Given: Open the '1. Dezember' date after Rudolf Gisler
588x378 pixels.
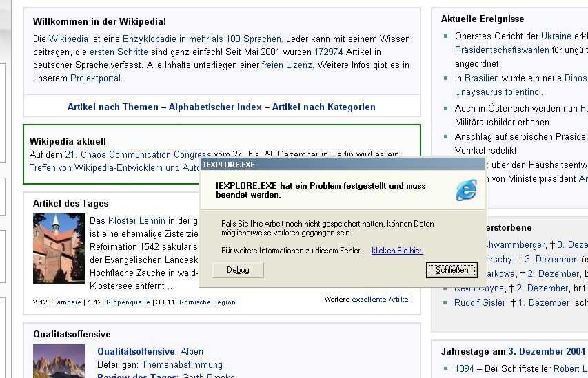Looking at the screenshot, I should pos(544,303).
